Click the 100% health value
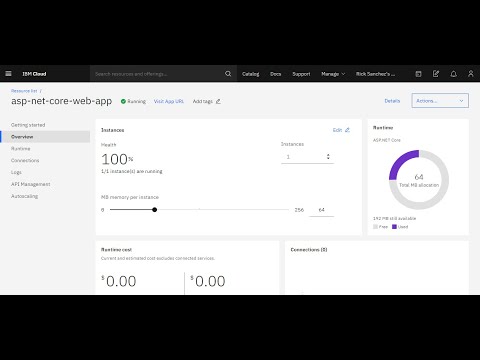This screenshot has width=480, height=360. (x=117, y=159)
